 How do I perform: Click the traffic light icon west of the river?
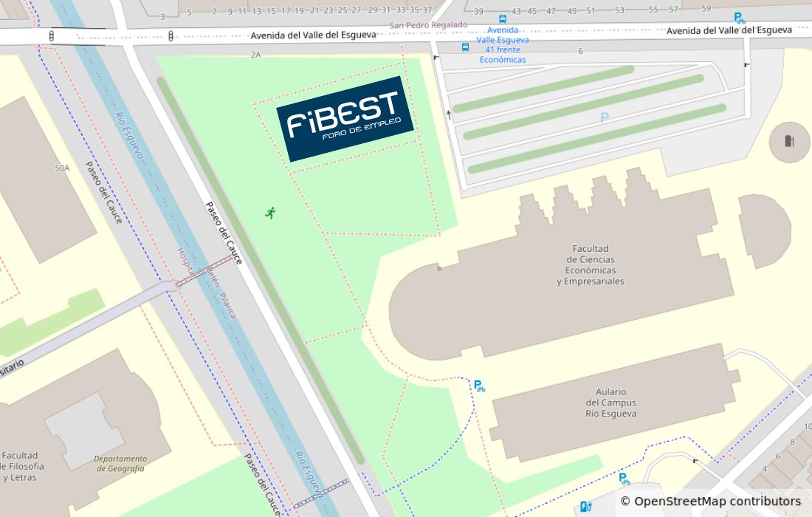coord(51,36)
